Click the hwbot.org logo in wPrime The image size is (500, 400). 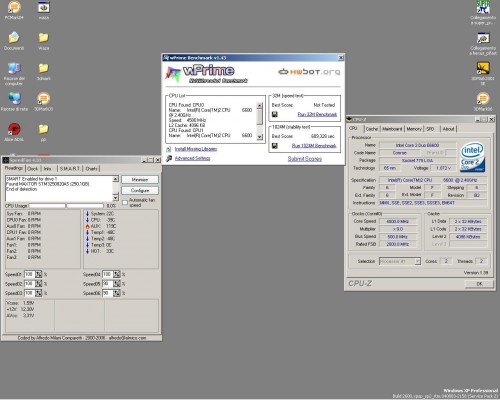(x=309, y=72)
